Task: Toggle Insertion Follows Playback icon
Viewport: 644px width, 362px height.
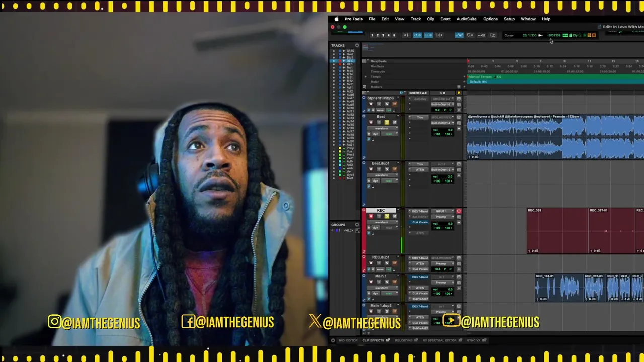Action: click(x=439, y=35)
